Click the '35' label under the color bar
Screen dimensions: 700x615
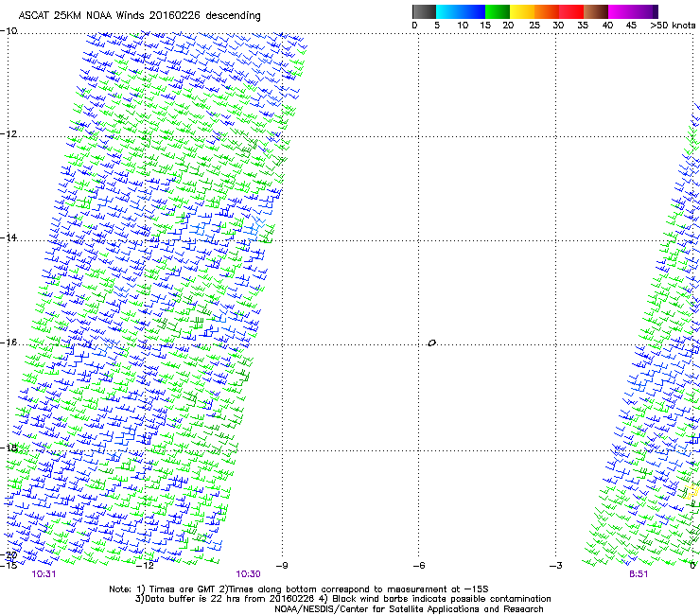(583, 26)
